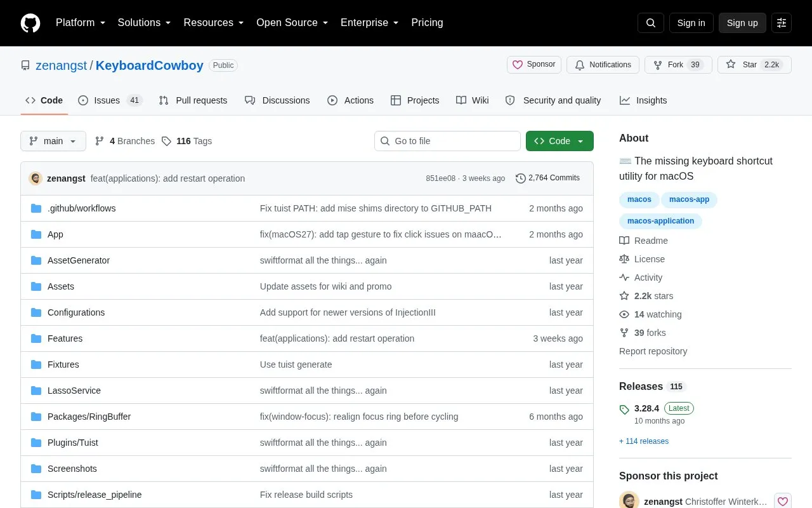Open the Activity pulse link
Image resolution: width=812 pixels, height=508 pixels.
(x=641, y=277)
